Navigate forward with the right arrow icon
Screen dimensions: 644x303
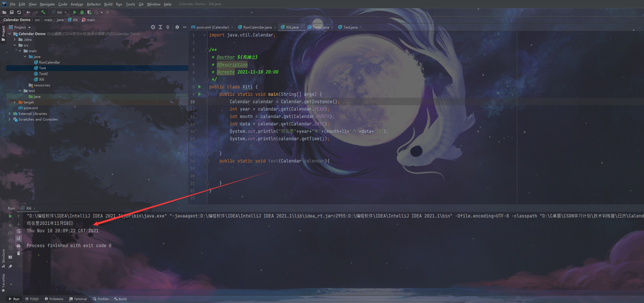point(36,12)
